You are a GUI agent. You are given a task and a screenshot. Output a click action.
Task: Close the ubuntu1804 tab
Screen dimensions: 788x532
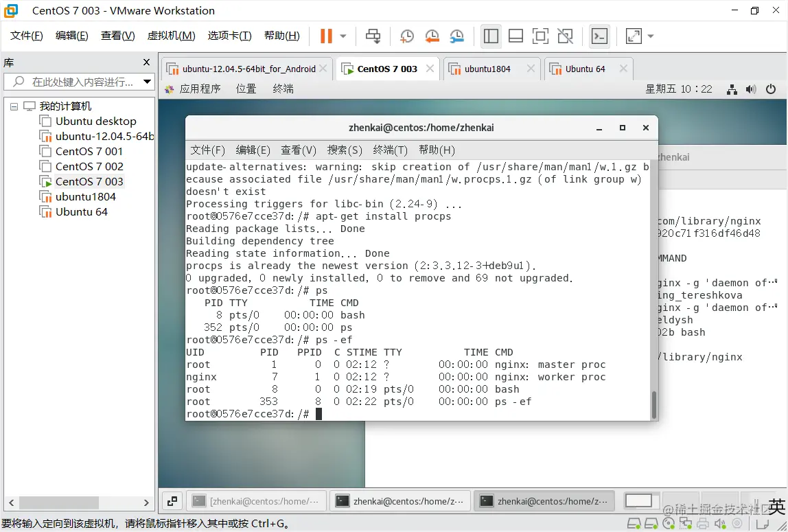click(531, 69)
